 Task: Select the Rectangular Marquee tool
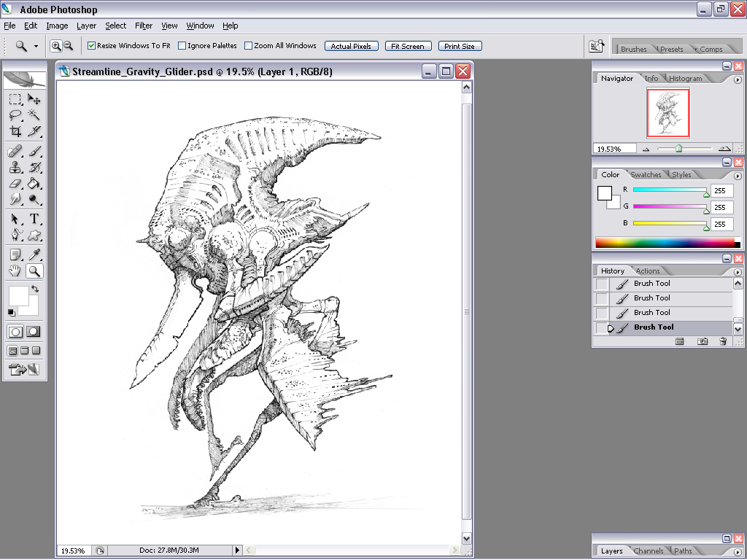[x=15, y=99]
